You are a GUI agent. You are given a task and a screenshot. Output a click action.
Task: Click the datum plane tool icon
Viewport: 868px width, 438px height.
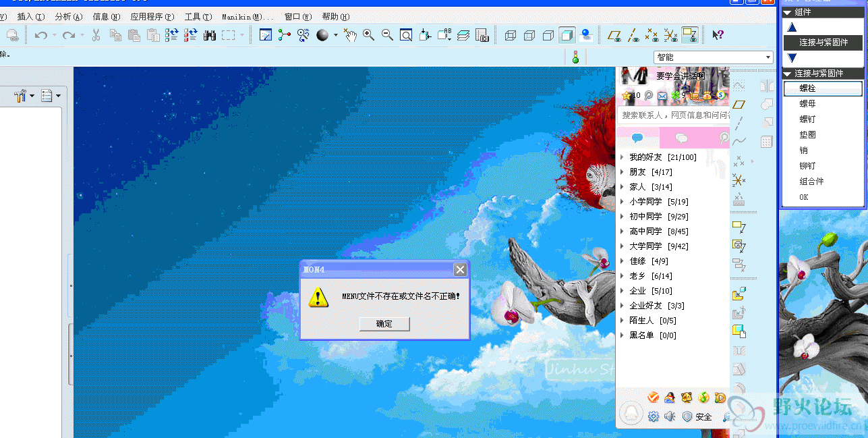coord(740,105)
